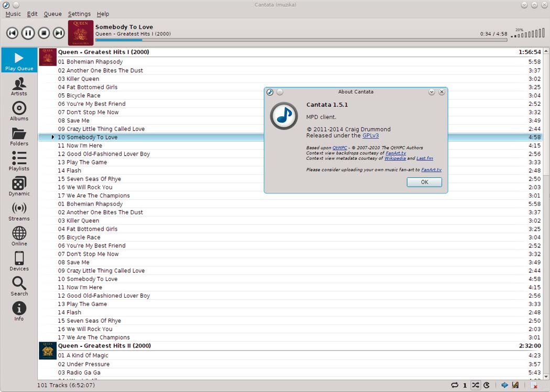Open FanArt.tv link on uploading fan-art line
Screen dimensions: 550x392
tap(432, 169)
